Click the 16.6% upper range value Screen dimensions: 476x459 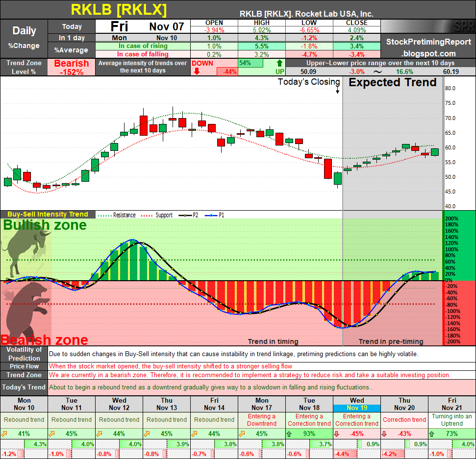point(404,72)
